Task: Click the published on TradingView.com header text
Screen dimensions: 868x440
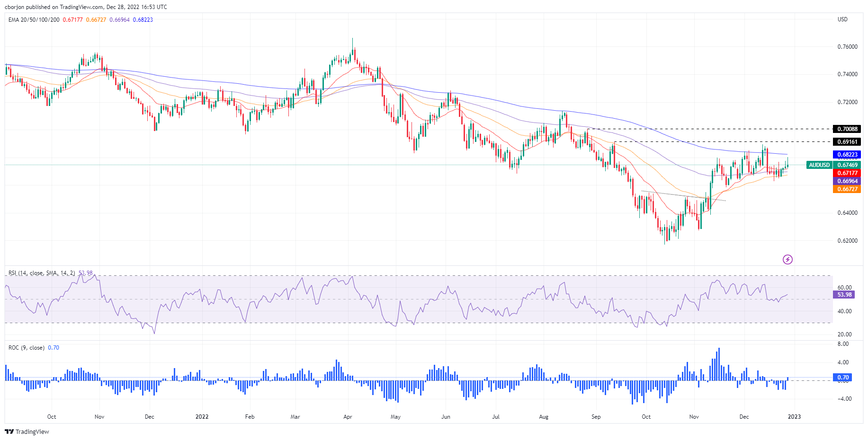Action: tap(86, 7)
